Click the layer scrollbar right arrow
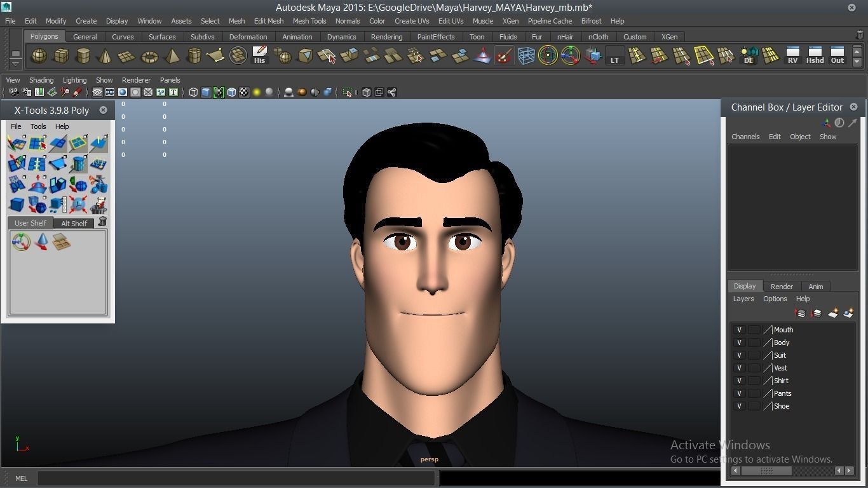The height and width of the screenshot is (488, 868). [850, 471]
